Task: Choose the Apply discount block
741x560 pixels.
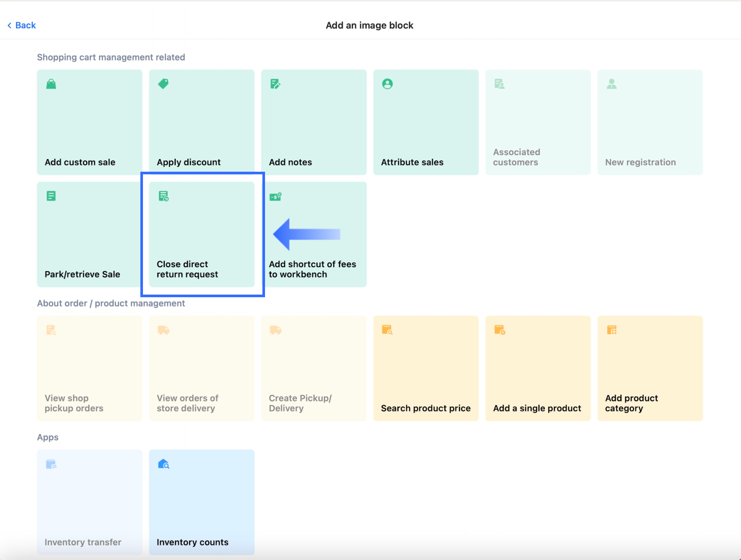Action: coord(202,122)
